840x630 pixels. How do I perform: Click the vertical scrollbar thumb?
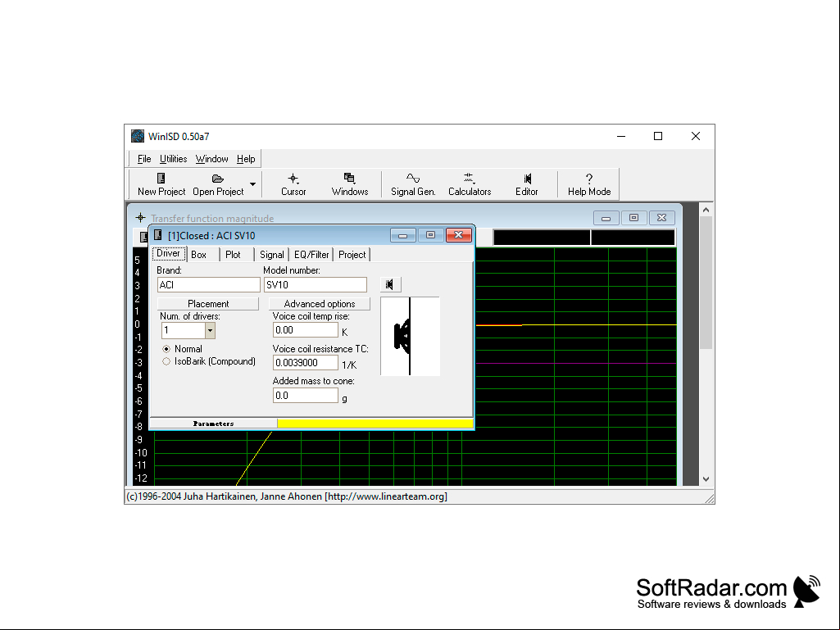pyautogui.click(x=706, y=283)
